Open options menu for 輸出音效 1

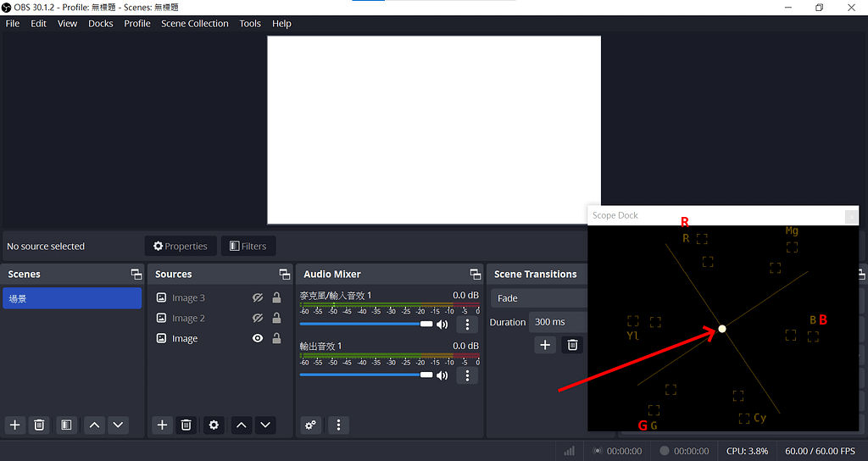(x=467, y=375)
